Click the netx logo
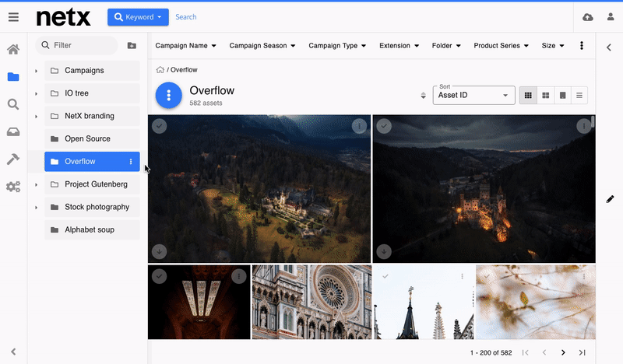Screen dimensions: 623x364 click(x=63, y=17)
